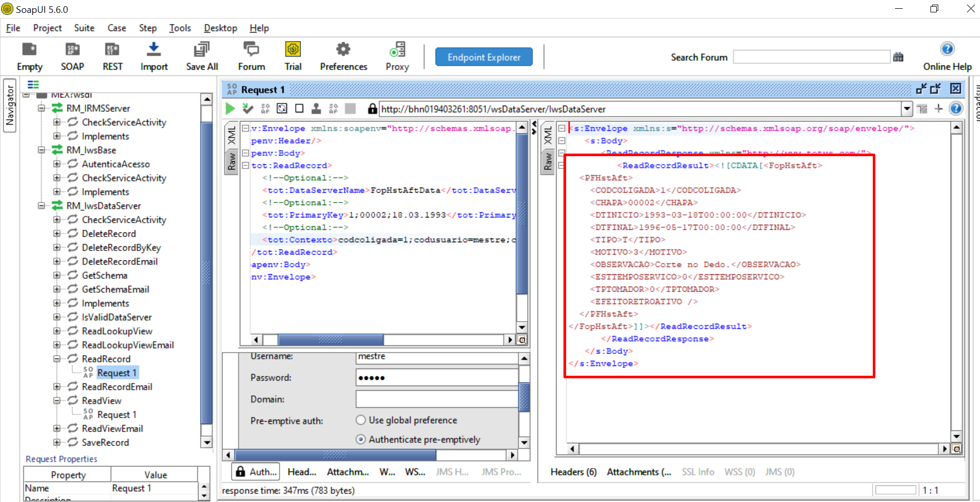Expand the DeleteRecordByKey operation node
Viewport: 980px width, 502px height.
click(x=57, y=247)
